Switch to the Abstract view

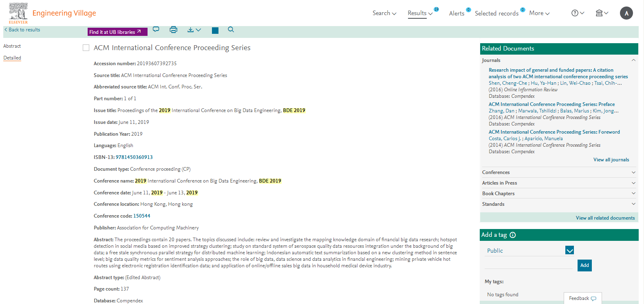[12, 46]
